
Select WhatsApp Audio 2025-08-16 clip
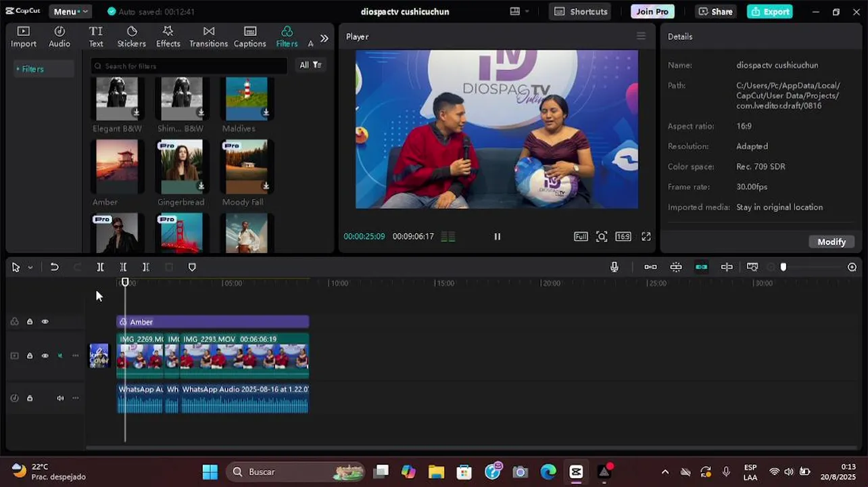244,398
